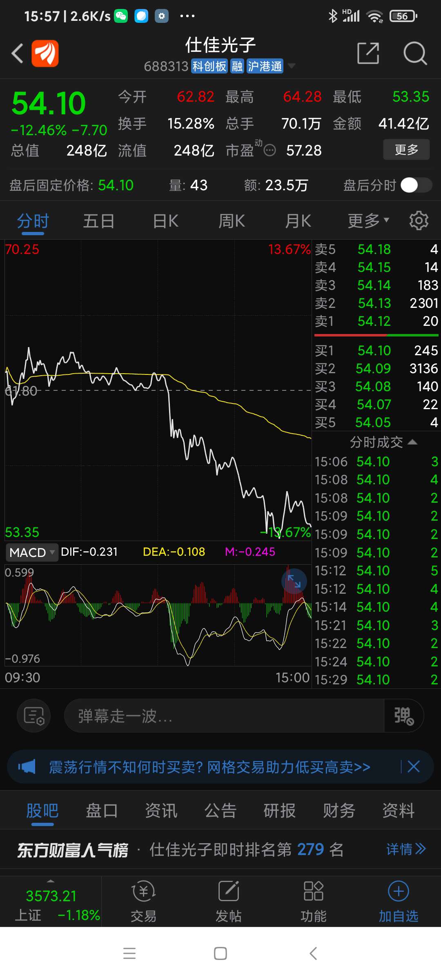This screenshot has height=980, width=441.
Task: Tap 盘后固定价格 54.10 text
Action: (71, 185)
